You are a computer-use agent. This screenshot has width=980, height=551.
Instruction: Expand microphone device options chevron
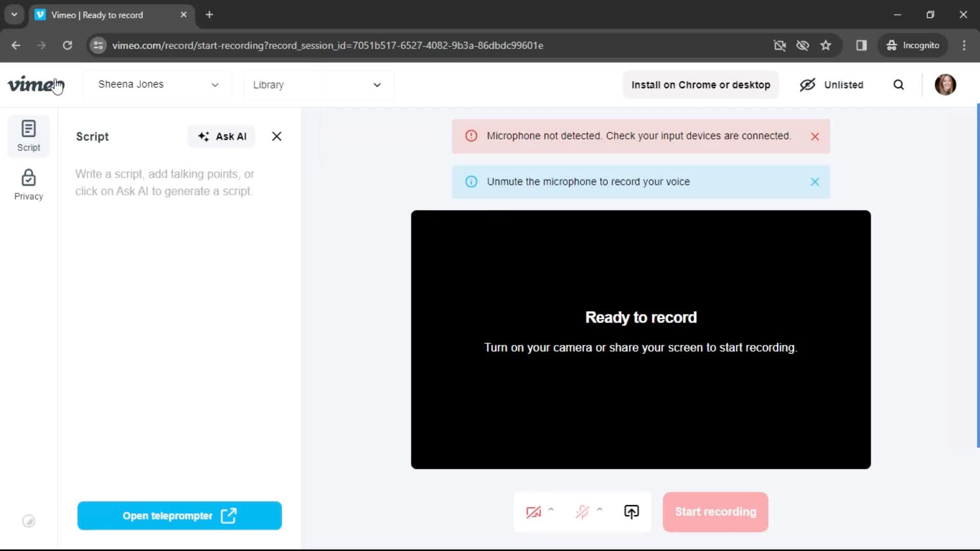pyautogui.click(x=600, y=509)
